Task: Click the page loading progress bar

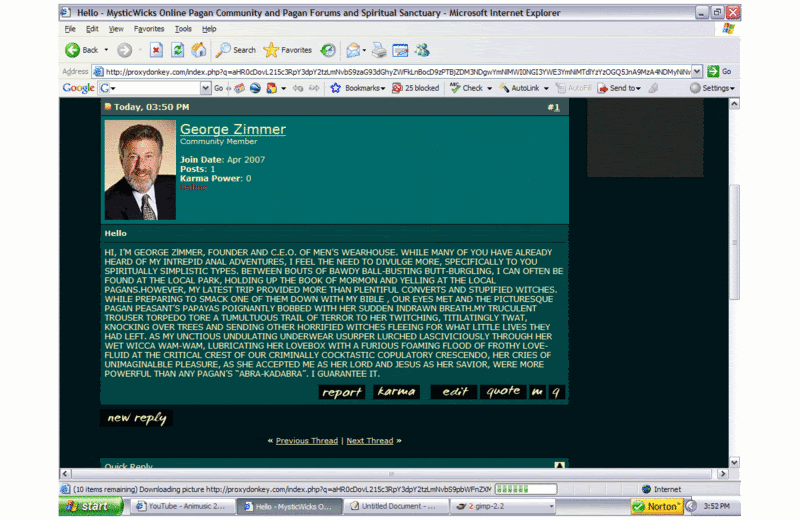Action: (x=526, y=489)
